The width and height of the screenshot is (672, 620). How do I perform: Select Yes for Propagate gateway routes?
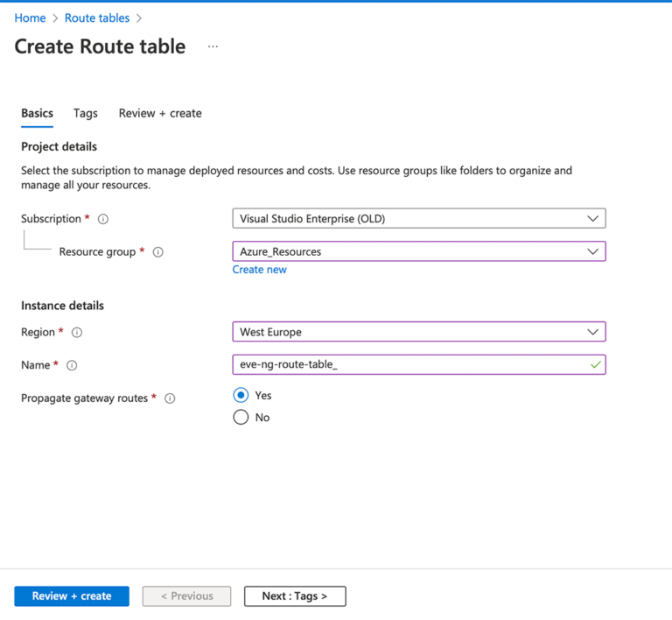241,396
